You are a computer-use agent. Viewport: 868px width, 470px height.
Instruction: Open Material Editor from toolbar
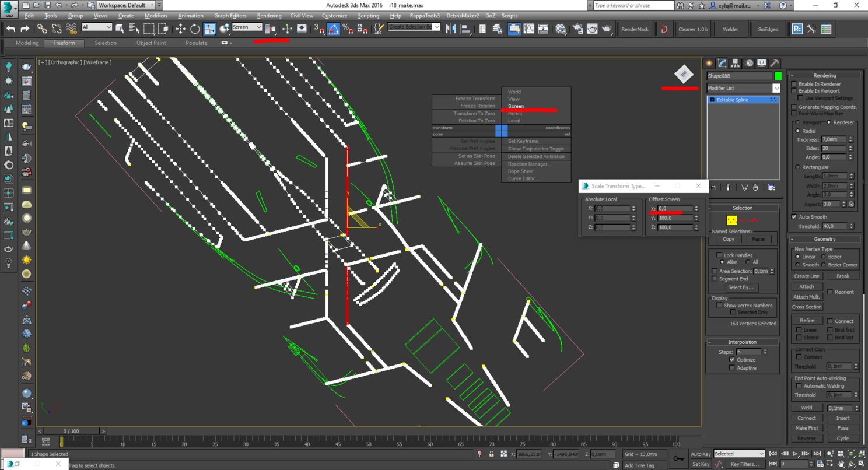[x=561, y=29]
